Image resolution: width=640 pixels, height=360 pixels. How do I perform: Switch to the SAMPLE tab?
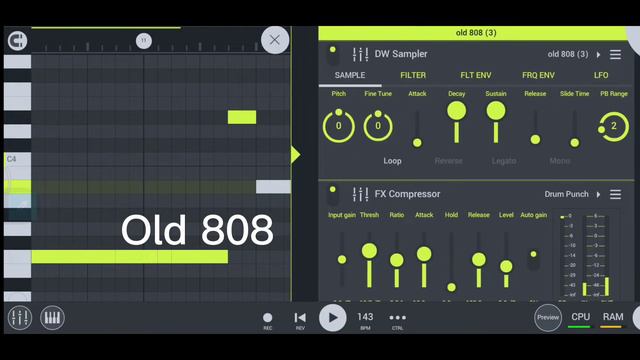click(x=350, y=76)
